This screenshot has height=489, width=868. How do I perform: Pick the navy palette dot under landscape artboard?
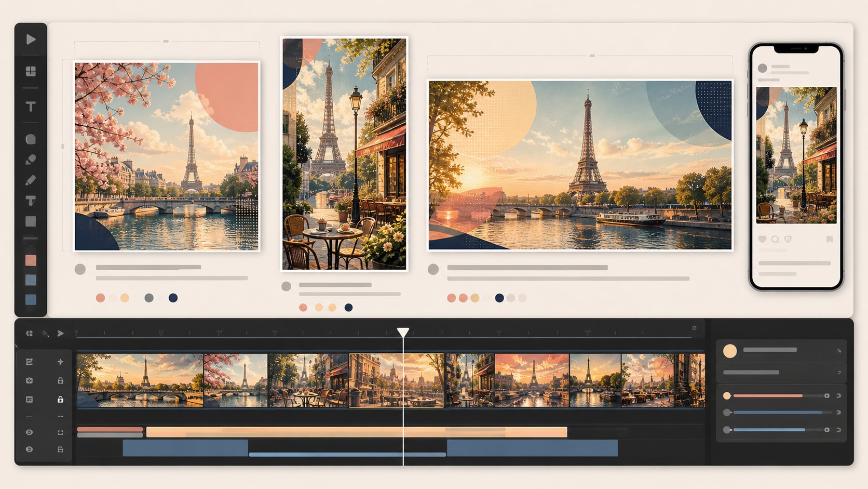point(499,298)
